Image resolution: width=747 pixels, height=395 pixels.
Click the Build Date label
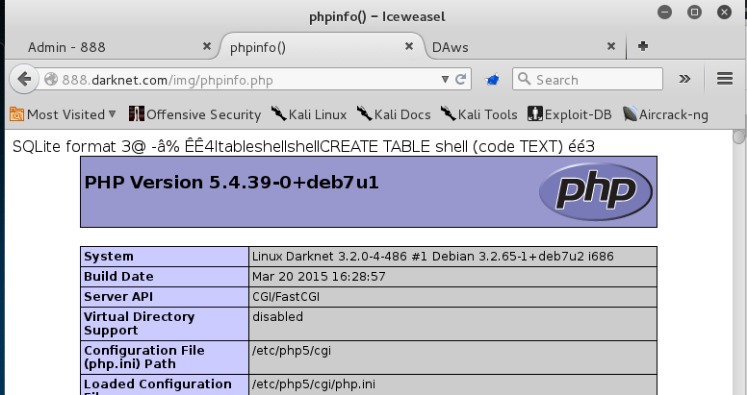[119, 276]
